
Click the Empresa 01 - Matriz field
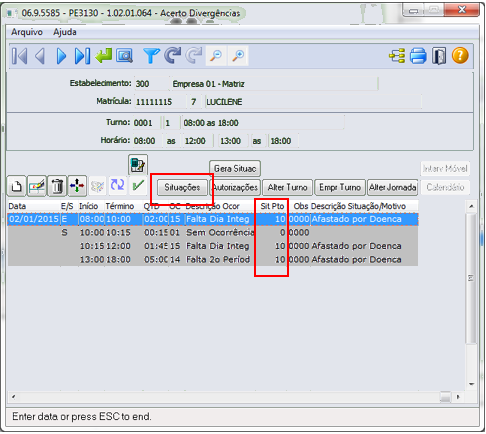click(x=274, y=84)
